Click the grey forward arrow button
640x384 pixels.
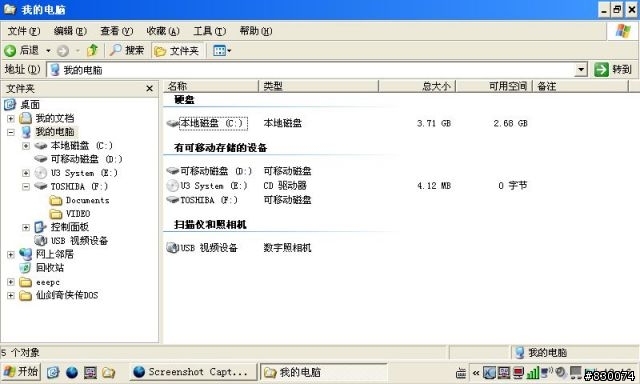[63, 51]
